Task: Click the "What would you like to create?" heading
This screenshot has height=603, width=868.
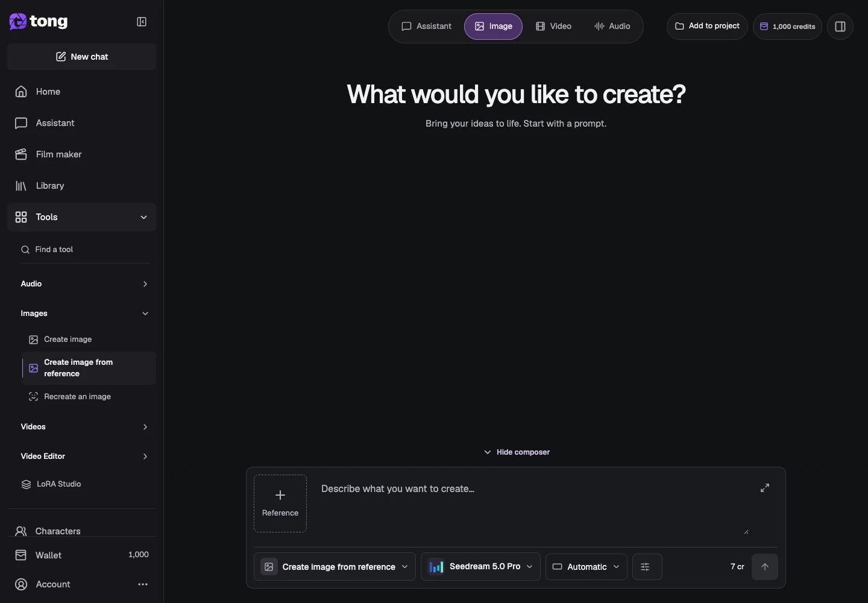Action: [516, 94]
